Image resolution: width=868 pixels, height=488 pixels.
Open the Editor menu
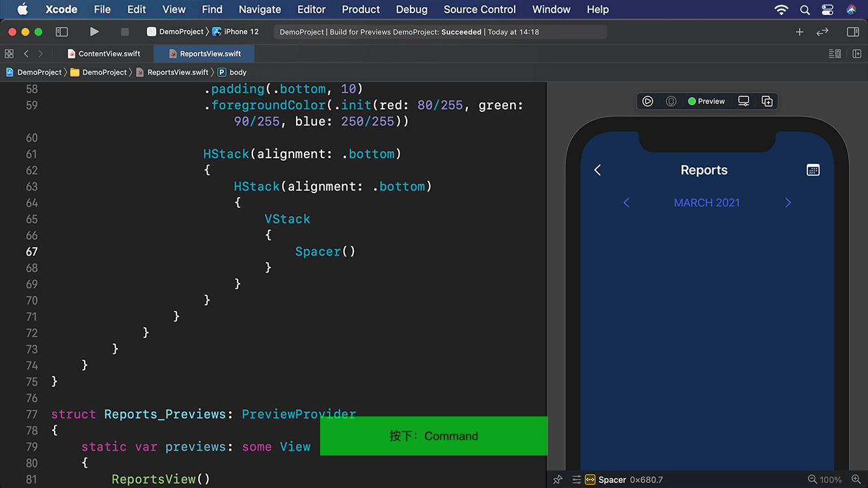tap(312, 9)
